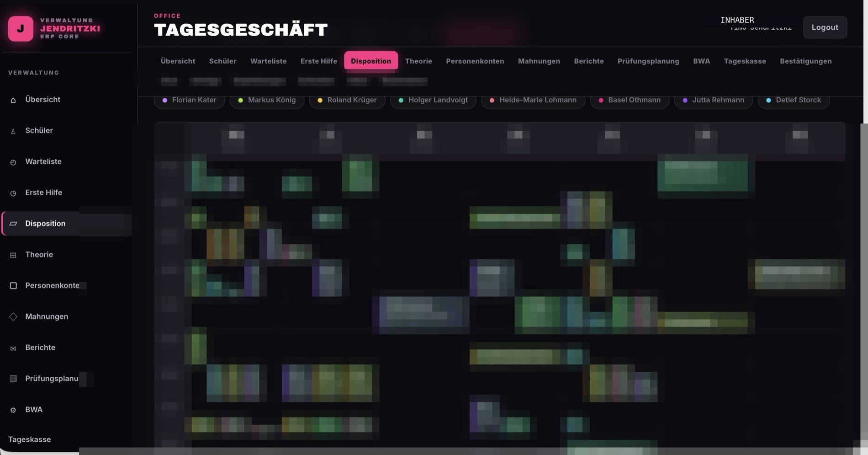
Task: Switch to the Bestätigungen tab
Action: [x=805, y=61]
